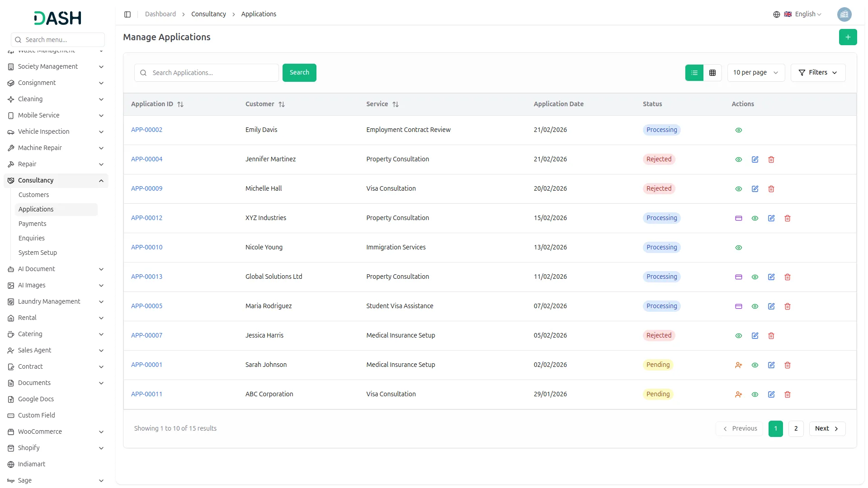This screenshot has width=868, height=488.
Task: Assign user icon for Sarah Johnson application
Action: pos(739,365)
